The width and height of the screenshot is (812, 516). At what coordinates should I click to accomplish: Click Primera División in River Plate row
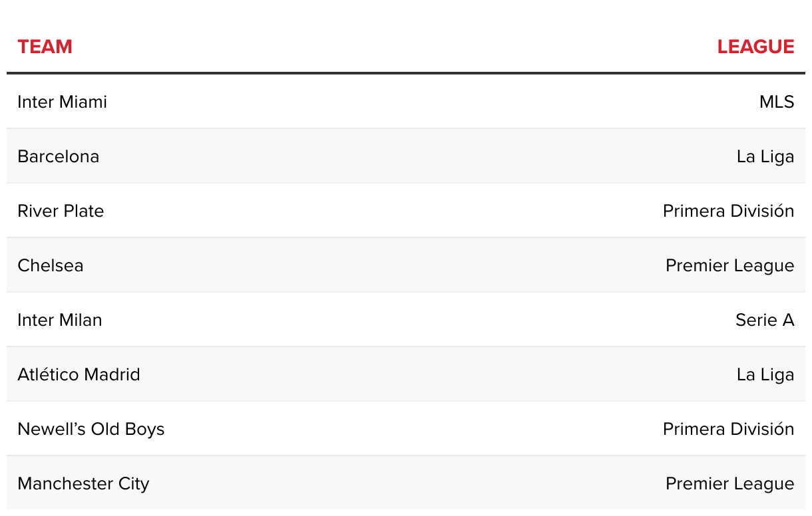[728, 211]
